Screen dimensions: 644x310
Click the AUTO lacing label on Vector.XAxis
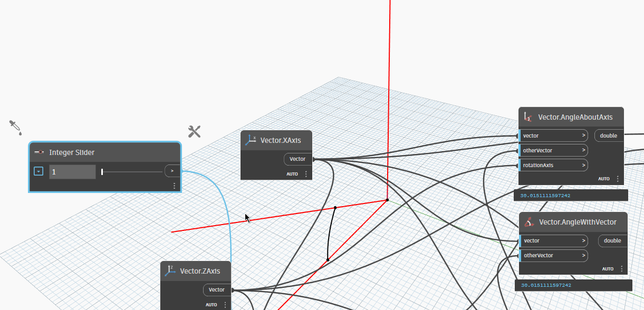(x=292, y=174)
